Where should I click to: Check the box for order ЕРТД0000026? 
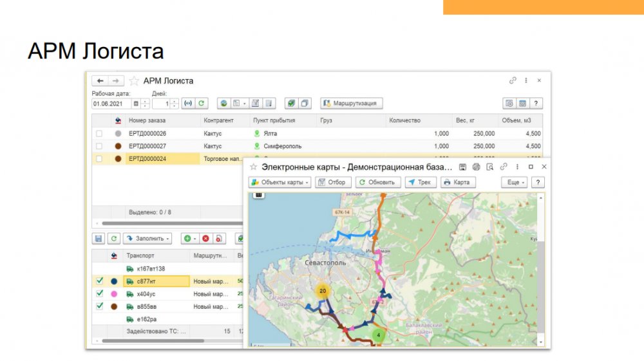[99, 134]
